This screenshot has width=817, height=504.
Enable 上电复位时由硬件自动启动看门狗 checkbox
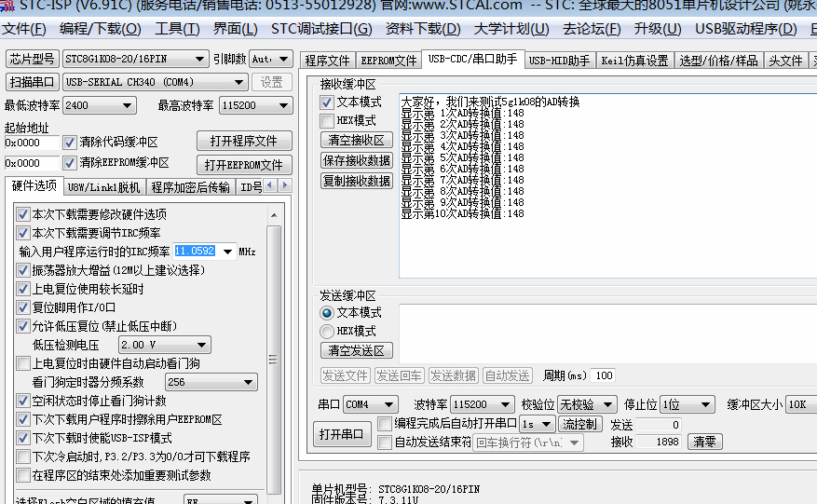22,363
